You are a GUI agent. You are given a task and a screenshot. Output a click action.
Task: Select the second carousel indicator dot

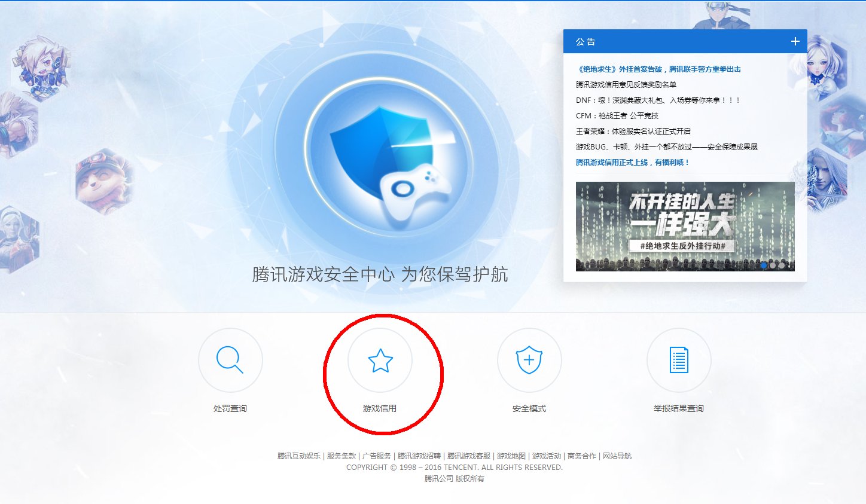pos(773,265)
